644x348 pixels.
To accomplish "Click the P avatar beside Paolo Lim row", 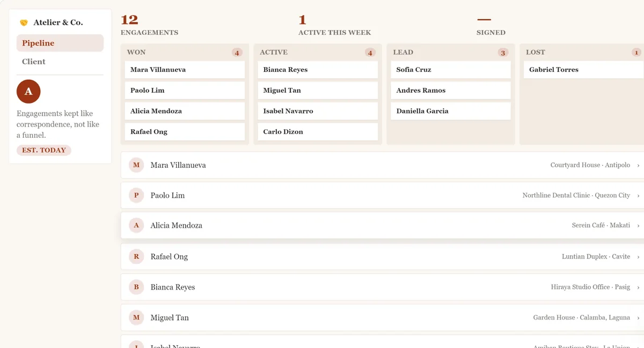I will pos(136,195).
